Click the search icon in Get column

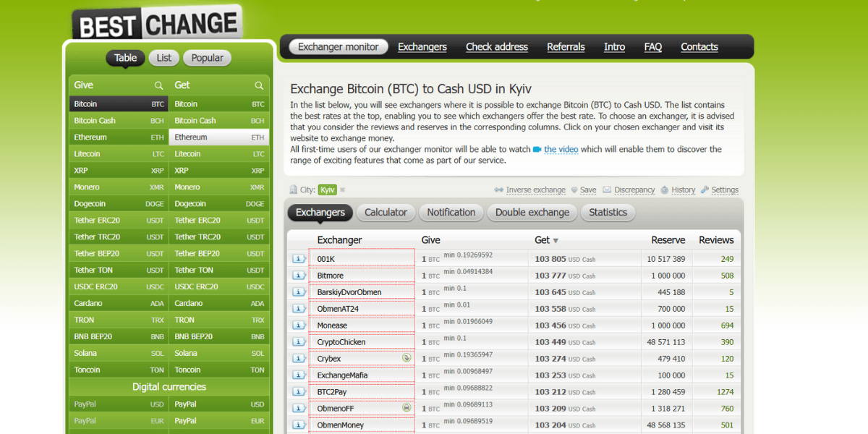coord(259,85)
